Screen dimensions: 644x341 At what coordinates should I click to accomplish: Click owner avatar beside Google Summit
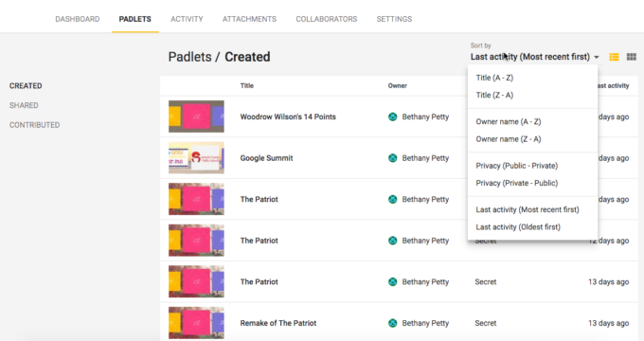(x=393, y=158)
